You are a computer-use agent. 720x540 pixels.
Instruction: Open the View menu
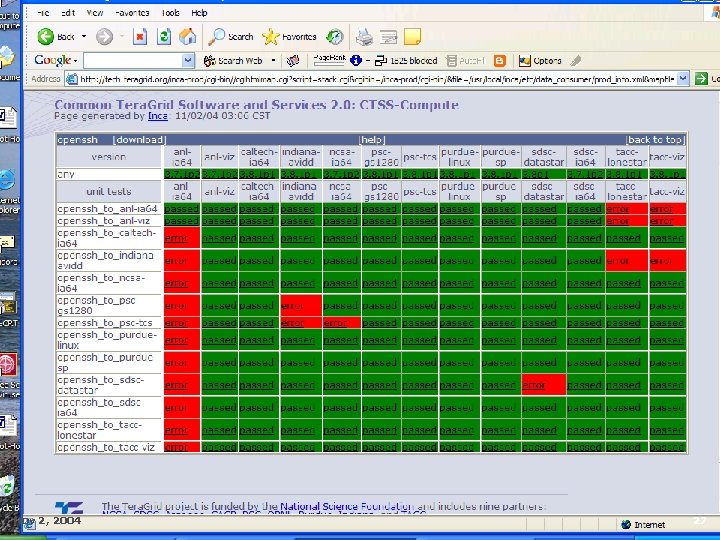(95, 13)
